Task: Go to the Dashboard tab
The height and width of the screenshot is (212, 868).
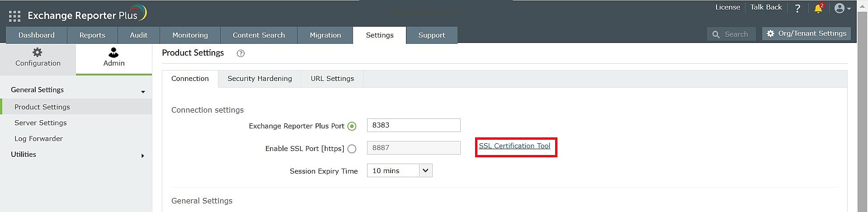Action: coord(36,35)
